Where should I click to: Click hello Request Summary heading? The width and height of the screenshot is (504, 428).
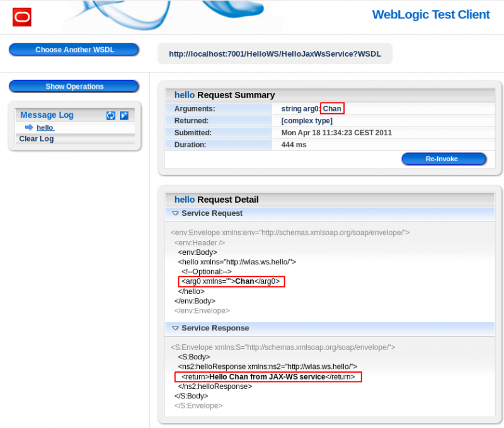[x=224, y=95]
